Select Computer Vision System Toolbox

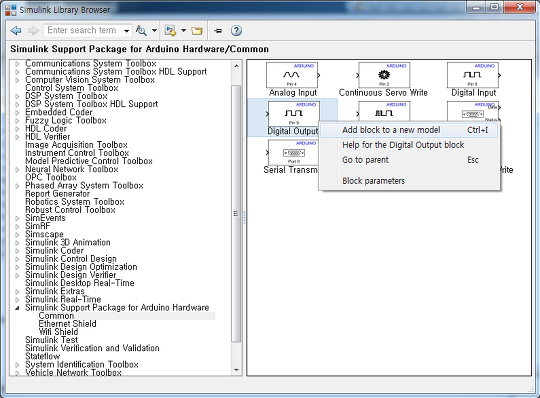tap(90, 80)
